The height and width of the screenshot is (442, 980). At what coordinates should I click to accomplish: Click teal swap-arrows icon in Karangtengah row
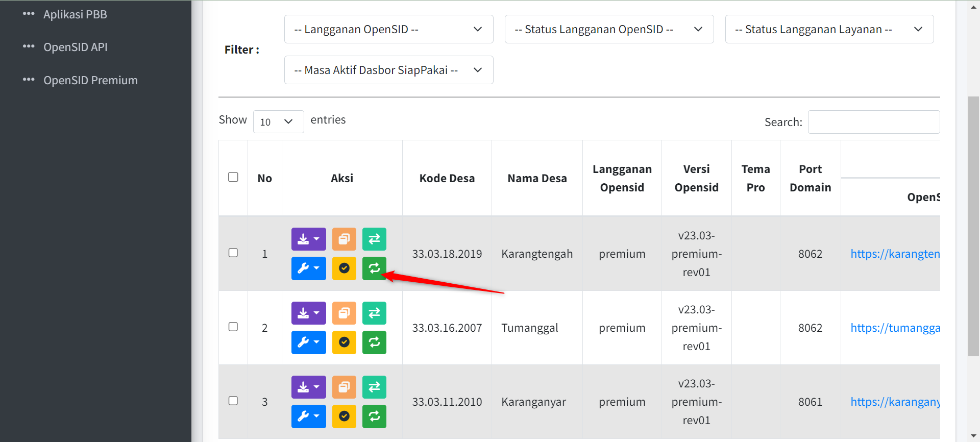click(374, 239)
